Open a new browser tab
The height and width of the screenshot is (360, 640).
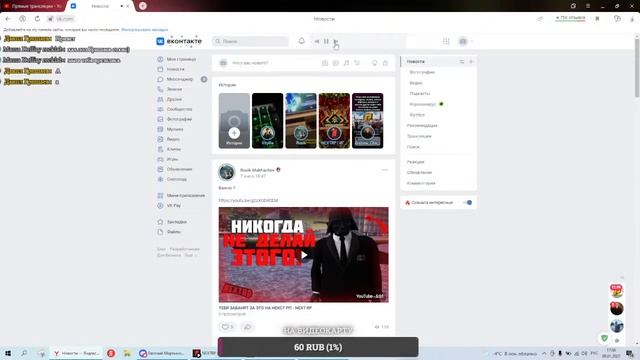[x=142, y=6]
